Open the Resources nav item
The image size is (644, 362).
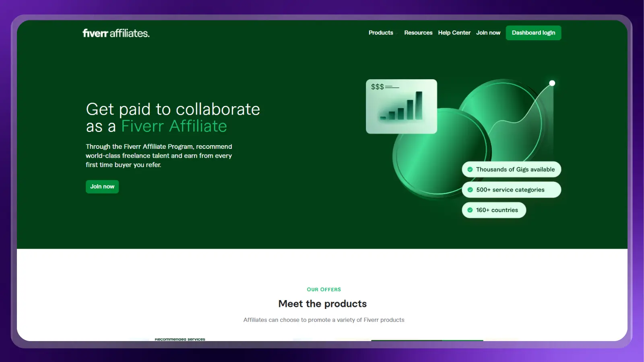coord(418,33)
